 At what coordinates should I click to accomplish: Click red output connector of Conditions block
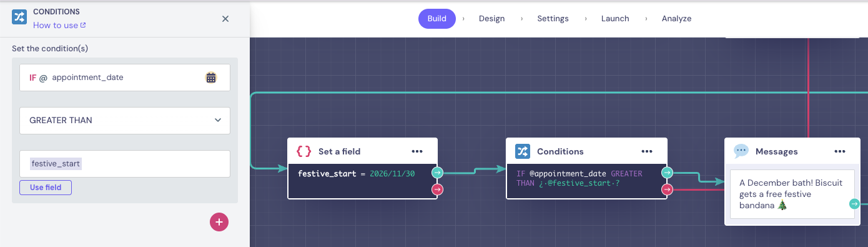667,189
